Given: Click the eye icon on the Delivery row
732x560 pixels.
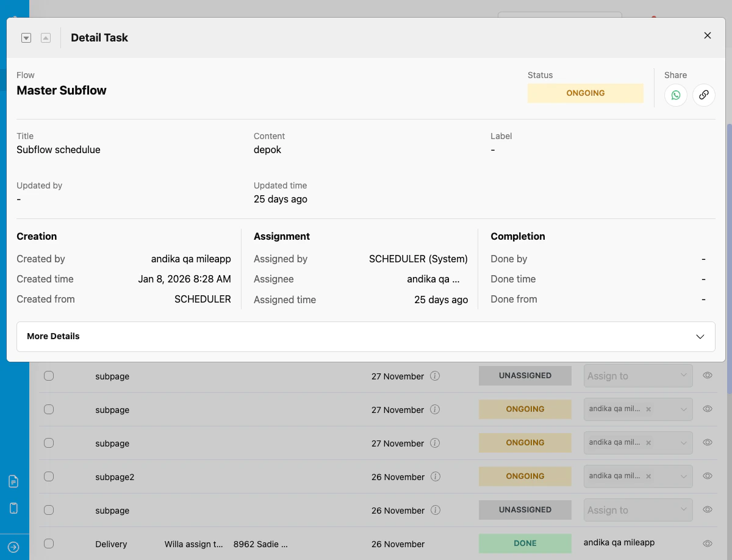Looking at the screenshot, I should (707, 544).
